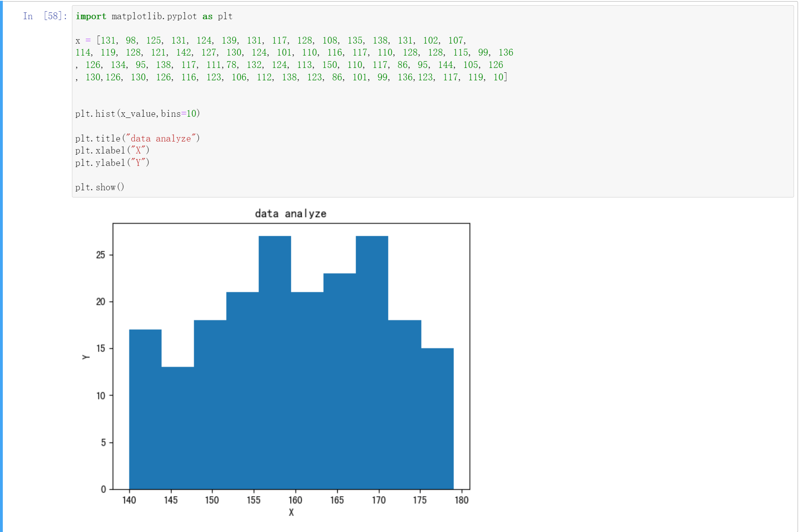Click the plt.hist(x_value,bins=10) code line
The width and height of the screenshot is (800, 532).
[137, 114]
